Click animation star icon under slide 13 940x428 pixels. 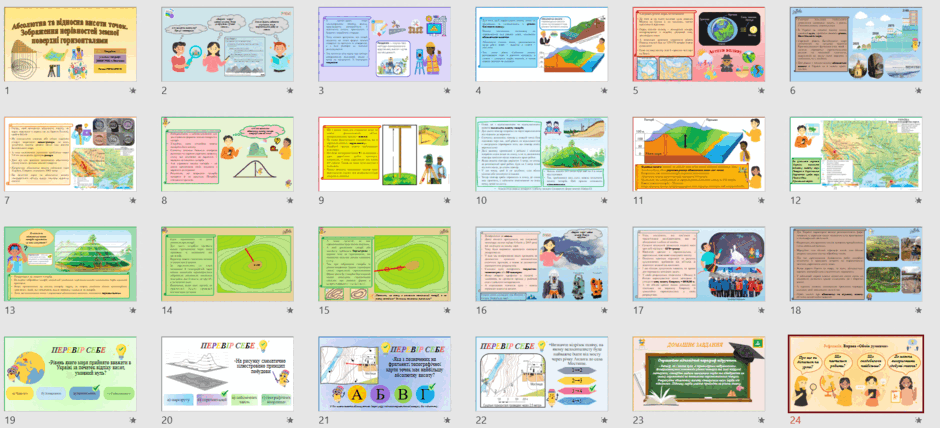[132, 311]
